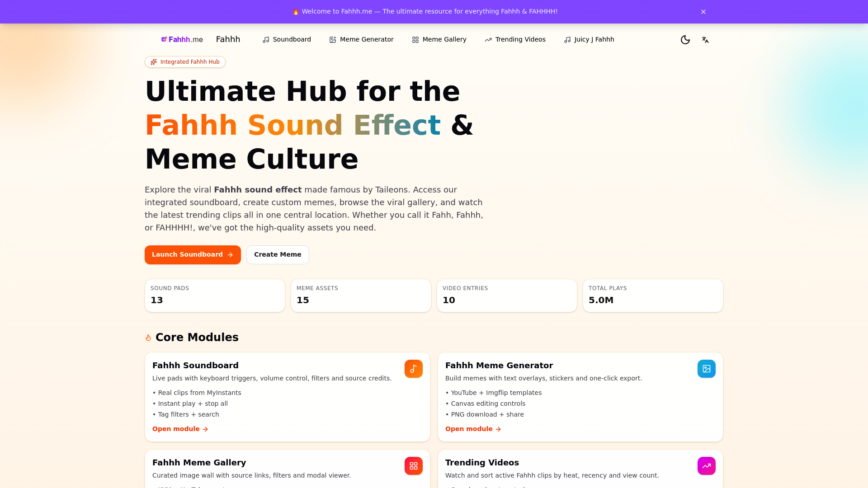Screen dimensions: 868x488
Task: Toggle dark mode with the moon icon
Action: click(685, 40)
